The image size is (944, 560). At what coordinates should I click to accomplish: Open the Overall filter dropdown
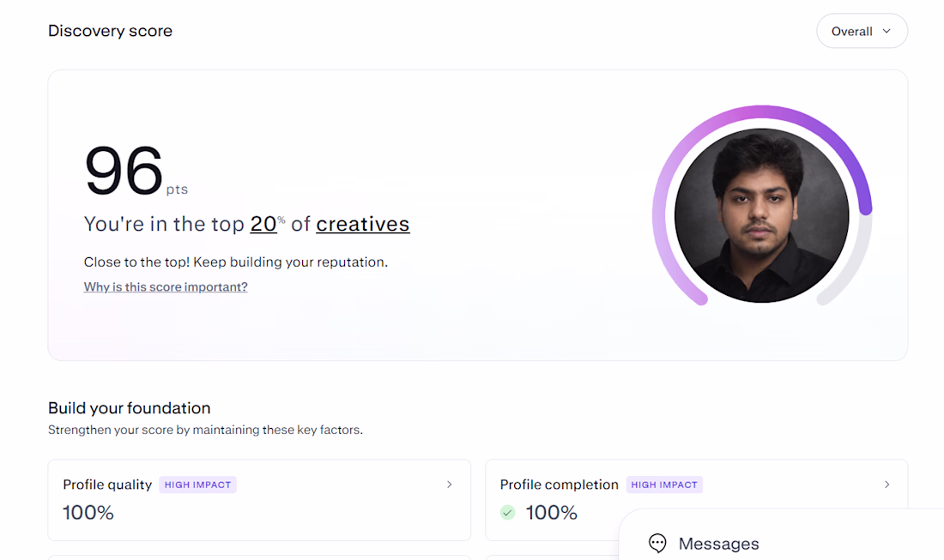862,31
